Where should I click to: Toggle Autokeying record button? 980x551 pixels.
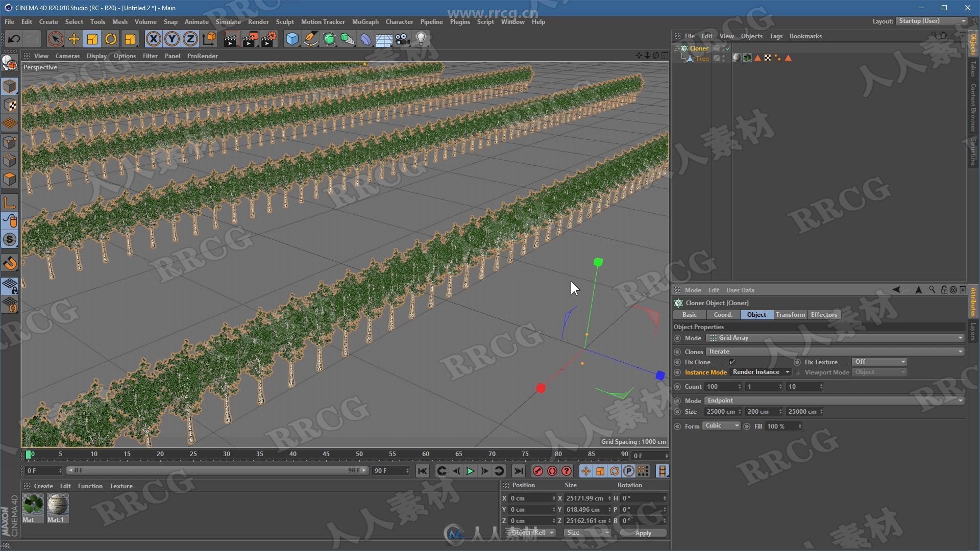(x=552, y=471)
